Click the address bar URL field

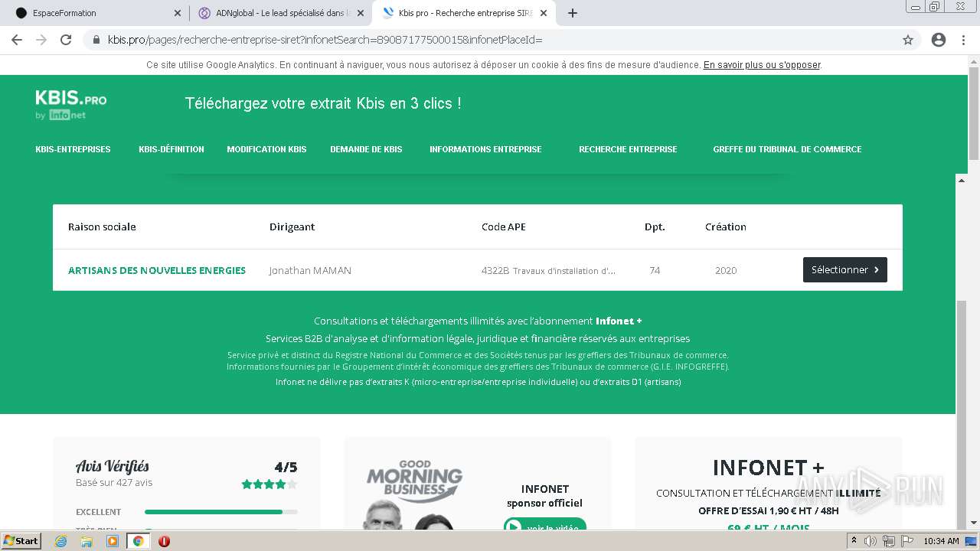(490, 40)
